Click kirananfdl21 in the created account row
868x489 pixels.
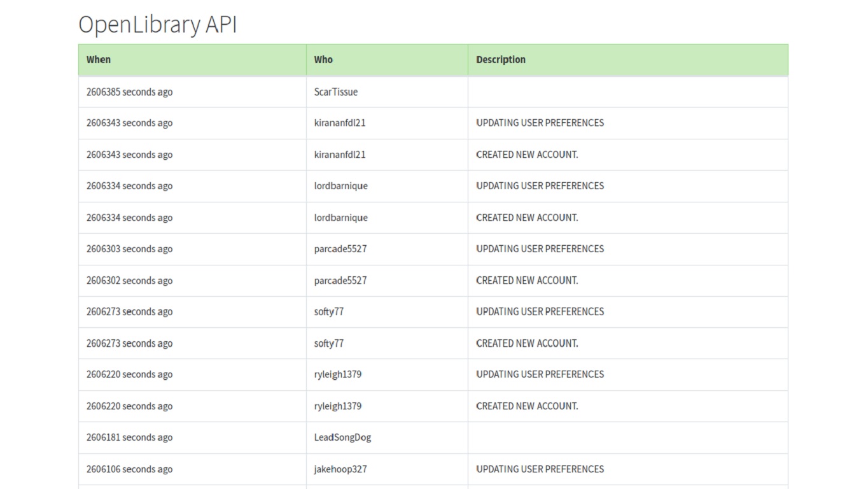pyautogui.click(x=339, y=155)
